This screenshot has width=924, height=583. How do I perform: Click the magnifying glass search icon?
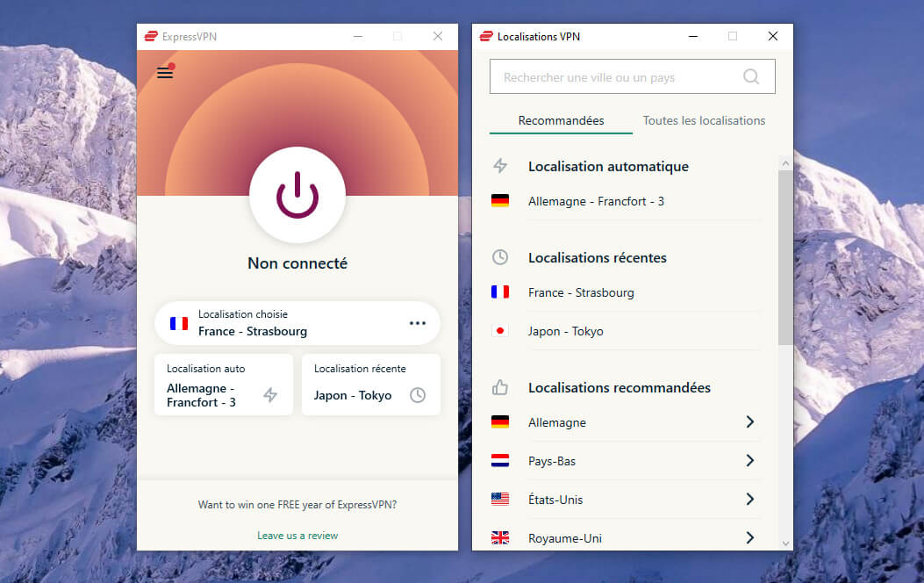(751, 76)
